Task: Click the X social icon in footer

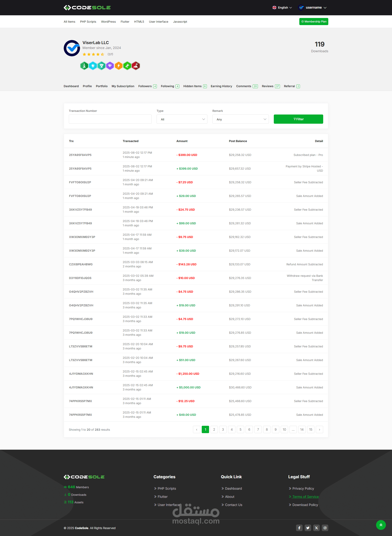Action: tap(316, 528)
